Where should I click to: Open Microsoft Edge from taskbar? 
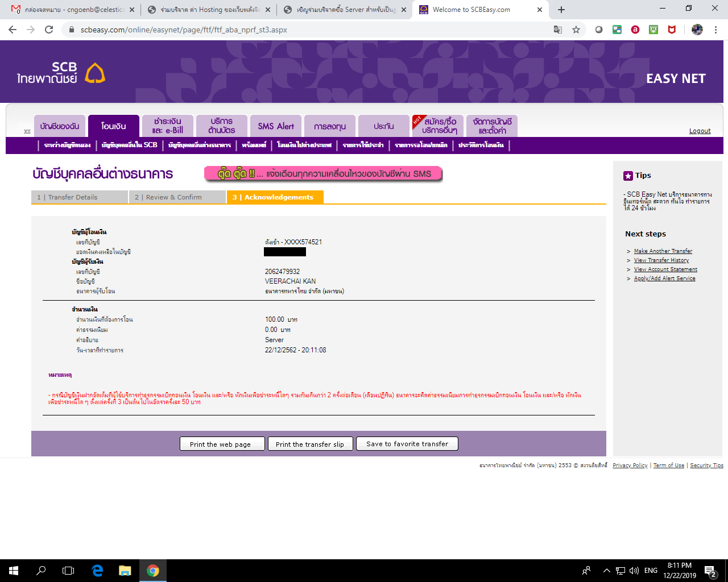point(97,571)
